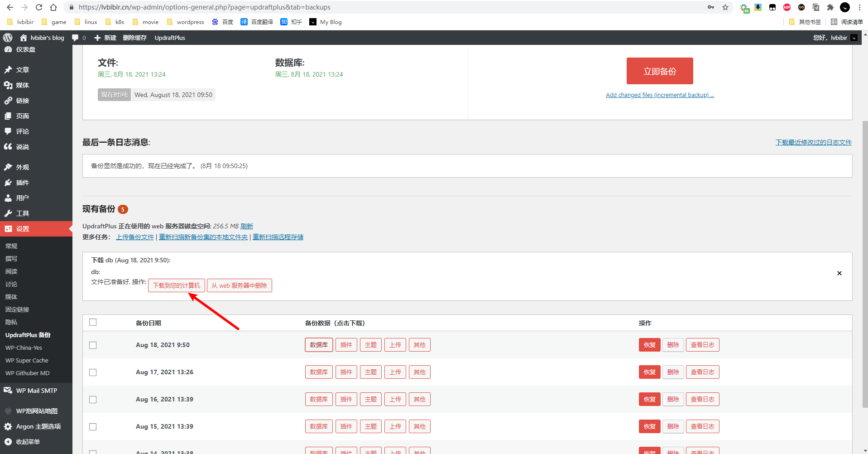
Task: Open the comments bubble icon in admin bar
Action: click(x=76, y=38)
